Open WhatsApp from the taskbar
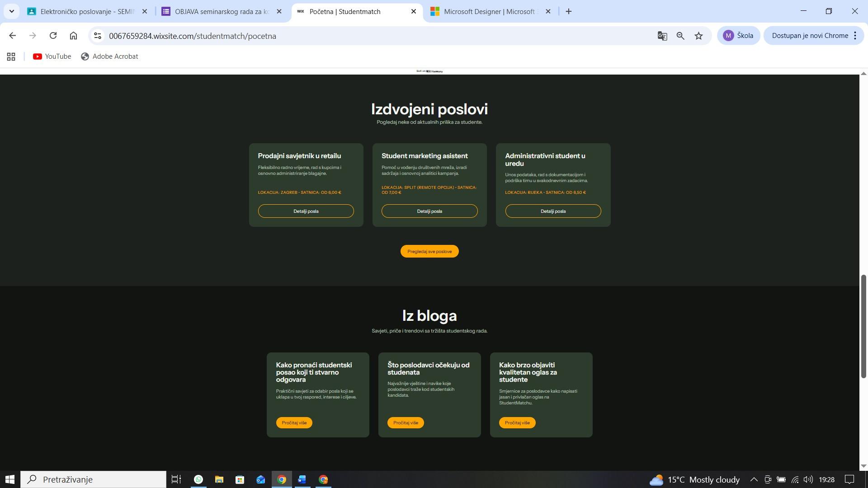The image size is (868, 488). click(x=198, y=479)
